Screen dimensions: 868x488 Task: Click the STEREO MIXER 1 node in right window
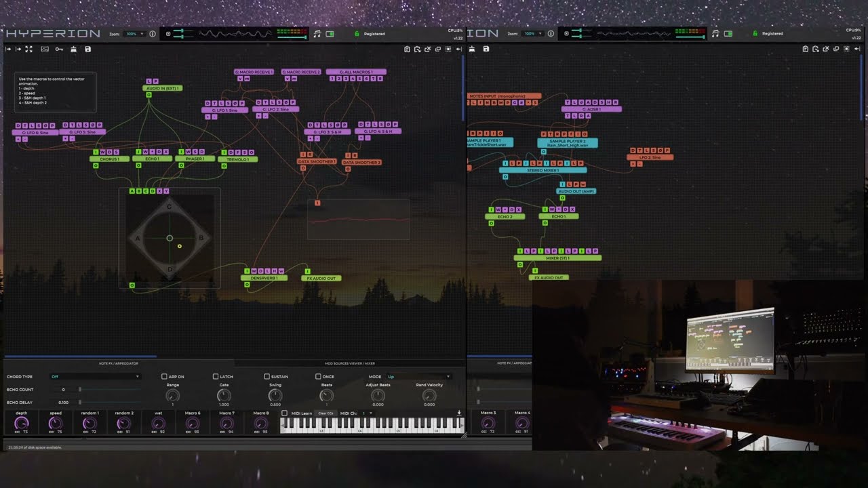tap(543, 170)
